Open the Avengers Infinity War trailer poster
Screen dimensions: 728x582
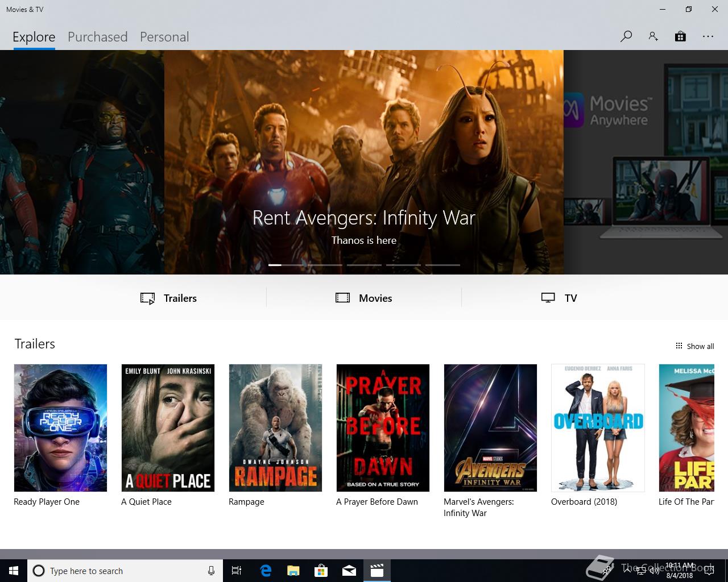pyautogui.click(x=490, y=428)
